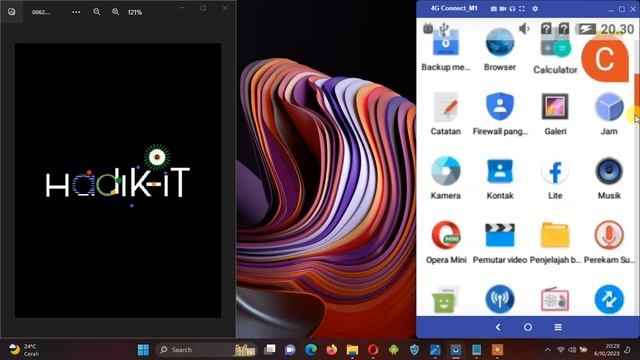Open the Pemutar video app
640x360 pixels.
(500, 242)
